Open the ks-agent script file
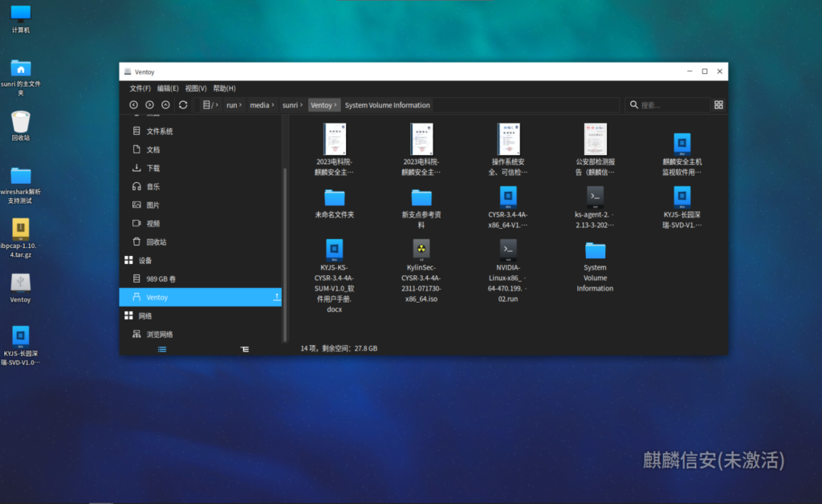This screenshot has width=822, height=504. point(595,197)
